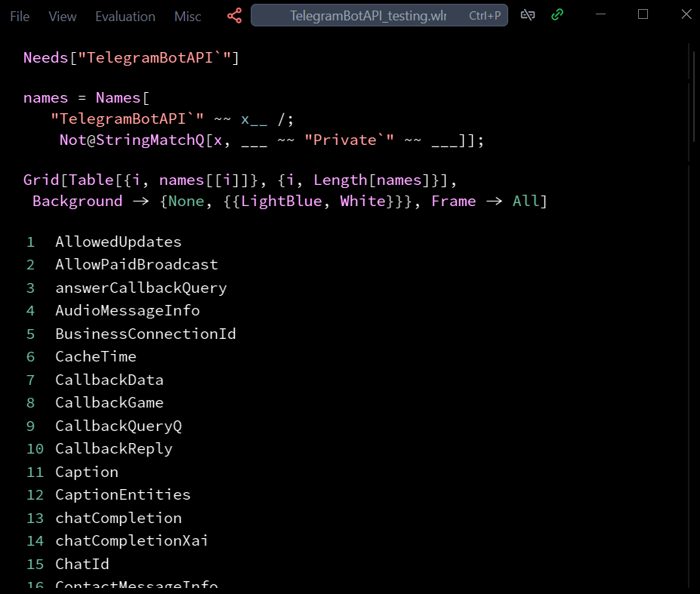Select the AudioMessageInfo row

(x=113, y=311)
